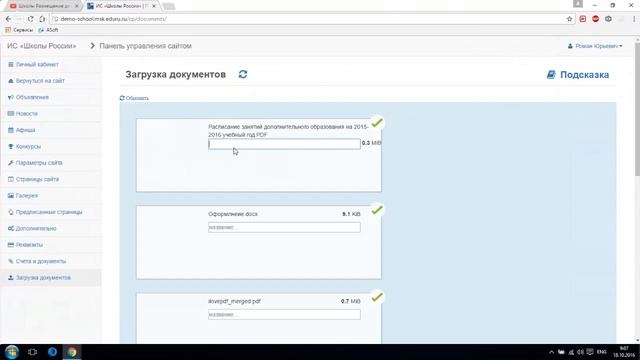The width and height of the screenshot is (640, 360).
Task: Click the small Обновить refresh link
Action: click(x=134, y=98)
